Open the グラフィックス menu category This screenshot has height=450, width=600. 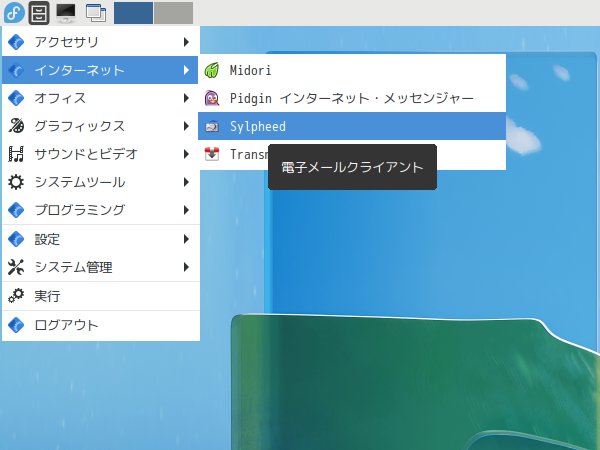point(101,126)
